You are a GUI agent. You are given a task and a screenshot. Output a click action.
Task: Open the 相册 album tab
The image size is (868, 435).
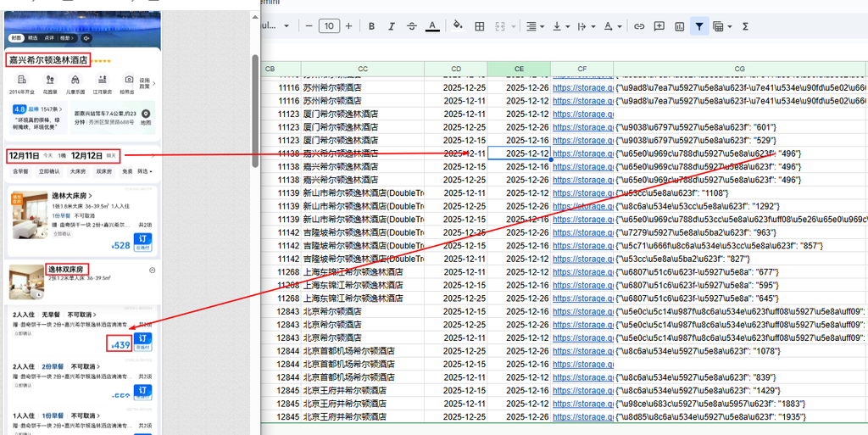point(67,37)
